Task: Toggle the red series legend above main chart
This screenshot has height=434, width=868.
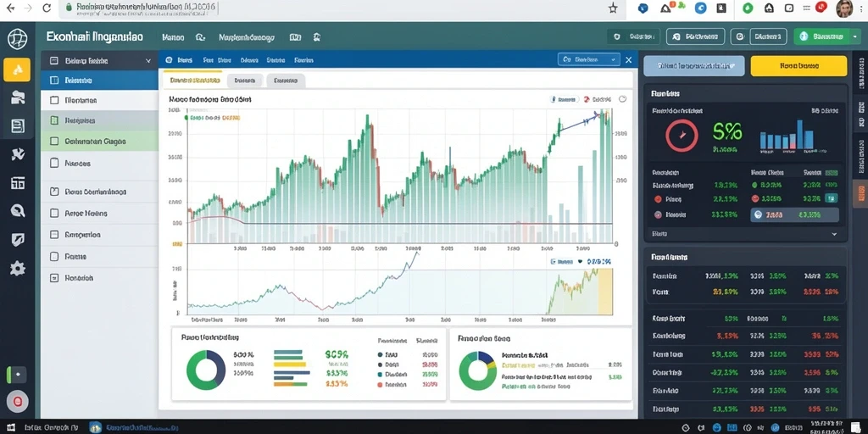Action: click(598, 100)
